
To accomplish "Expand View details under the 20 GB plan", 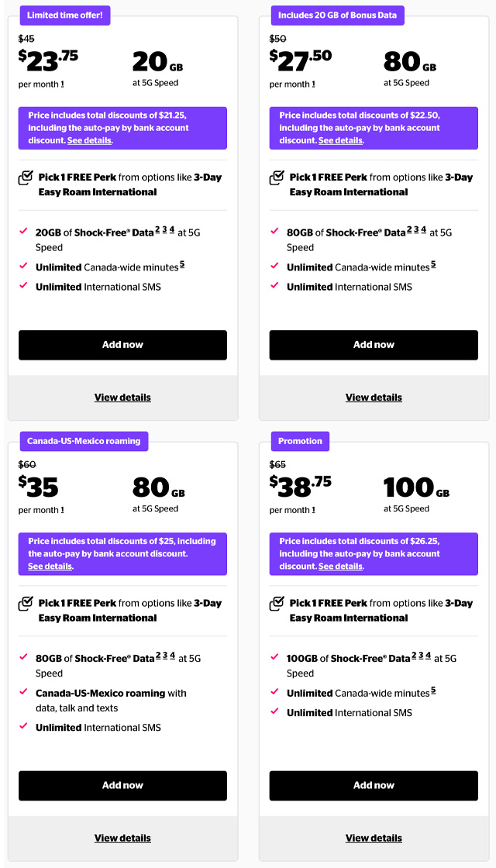I will (122, 397).
